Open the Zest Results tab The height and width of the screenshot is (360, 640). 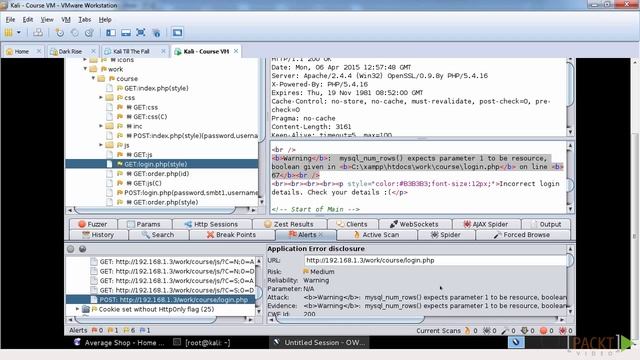click(289, 224)
